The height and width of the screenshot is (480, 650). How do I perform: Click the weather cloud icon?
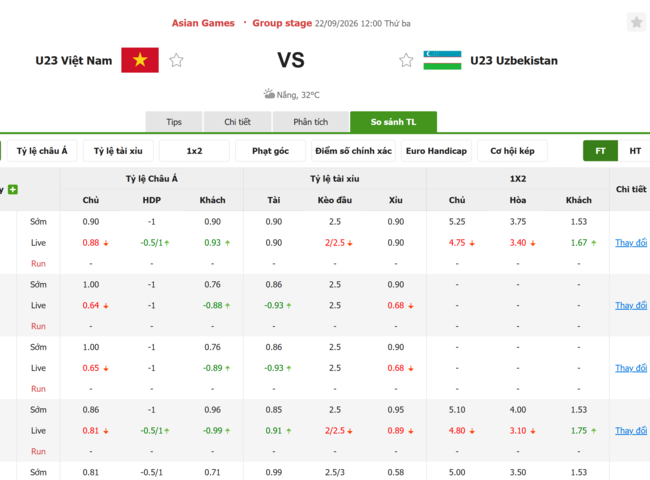point(269,94)
